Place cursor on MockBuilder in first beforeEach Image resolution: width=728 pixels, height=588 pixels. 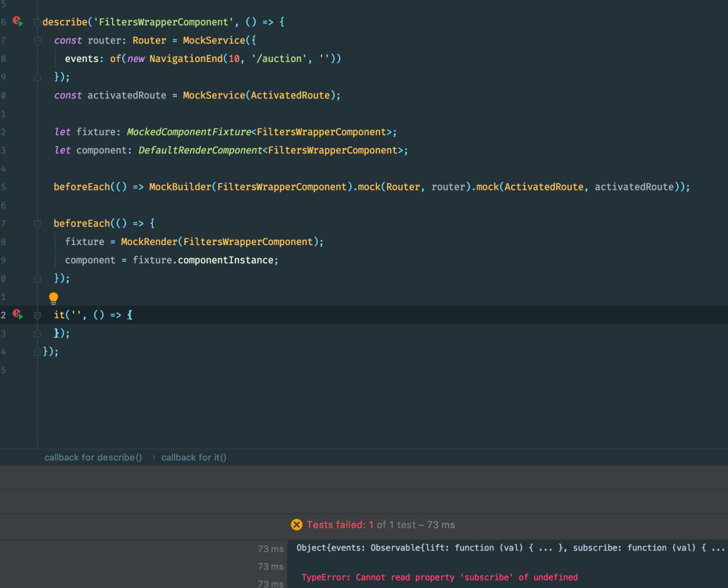pos(180,187)
